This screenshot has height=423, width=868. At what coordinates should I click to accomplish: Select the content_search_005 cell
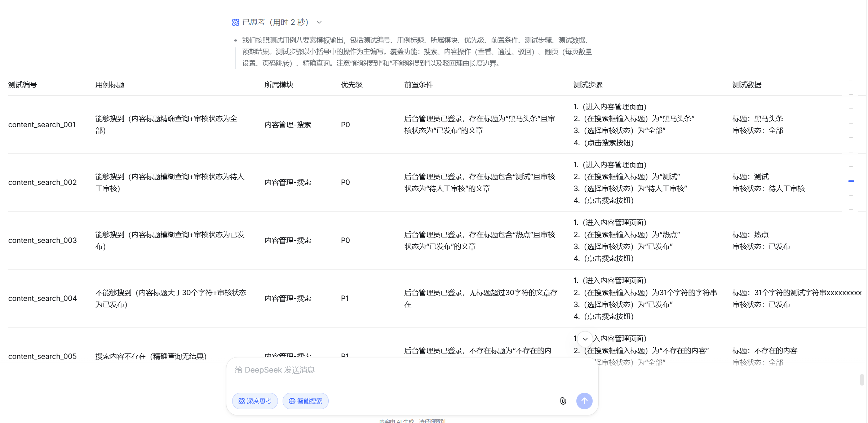tap(43, 356)
